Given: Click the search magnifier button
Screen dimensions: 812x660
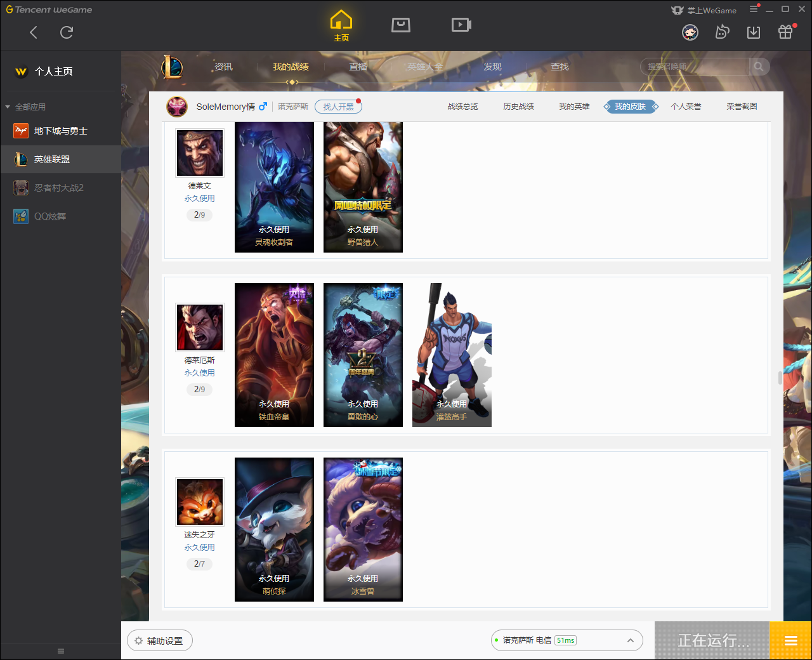Looking at the screenshot, I should point(759,67).
